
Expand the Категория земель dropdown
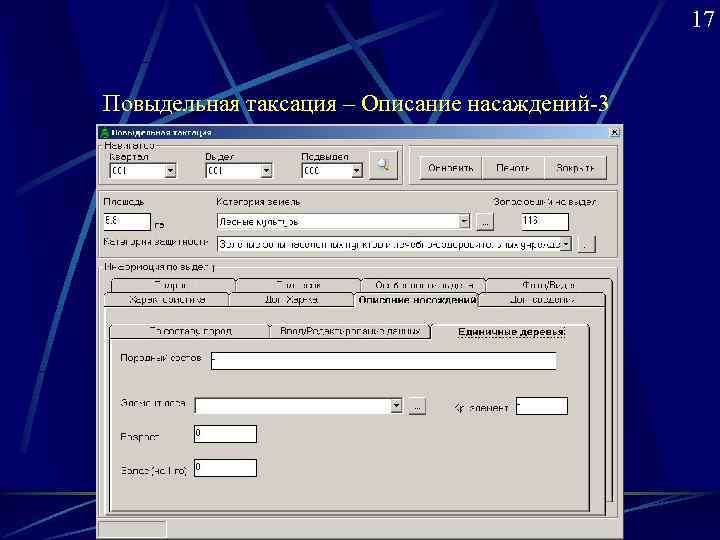pyautogui.click(x=464, y=221)
